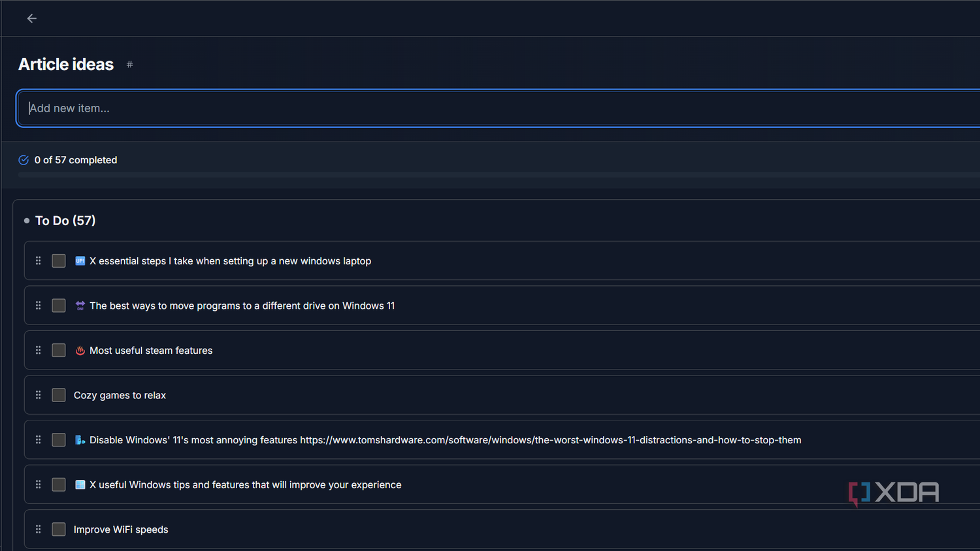
Task: Click 'X useful Windows tips and features' text
Action: [x=245, y=484]
